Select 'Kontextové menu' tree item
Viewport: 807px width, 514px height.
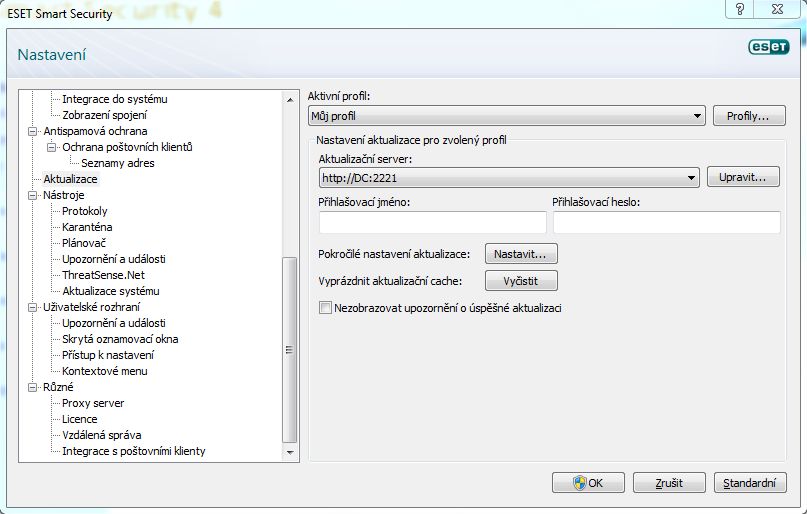(104, 370)
